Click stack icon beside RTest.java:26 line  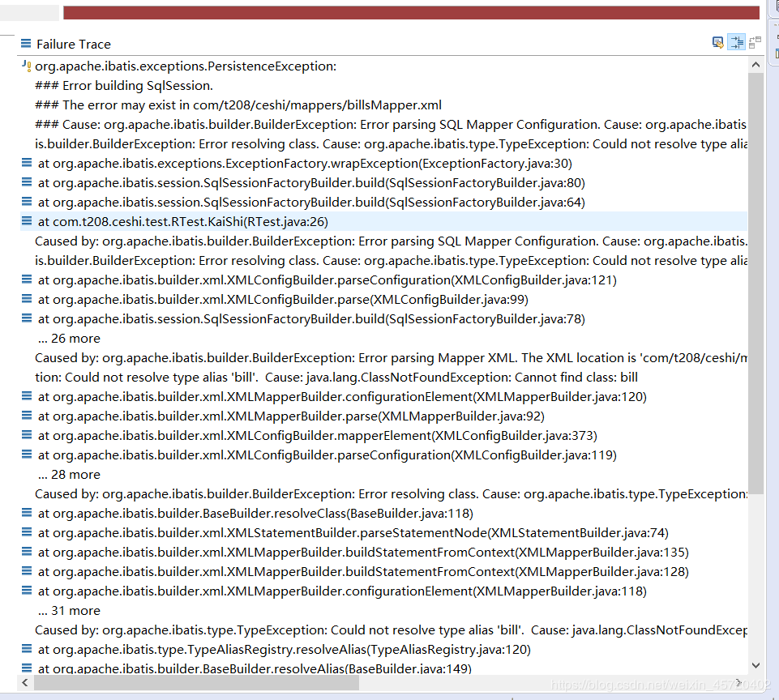point(26,221)
